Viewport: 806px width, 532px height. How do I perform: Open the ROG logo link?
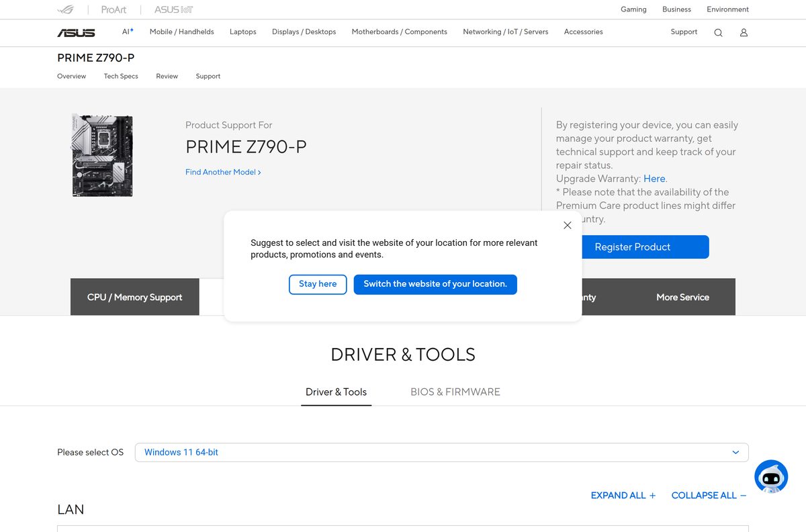coord(66,9)
